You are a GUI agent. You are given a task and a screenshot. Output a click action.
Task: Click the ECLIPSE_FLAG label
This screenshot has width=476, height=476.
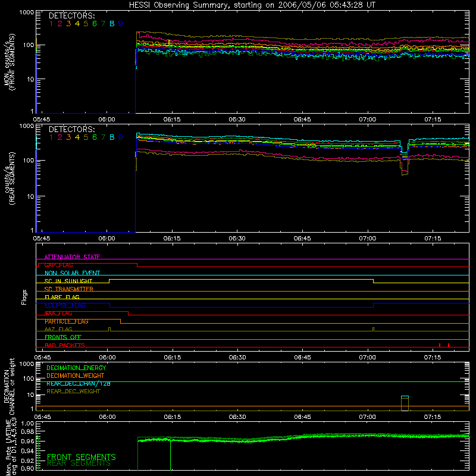click(x=65, y=305)
